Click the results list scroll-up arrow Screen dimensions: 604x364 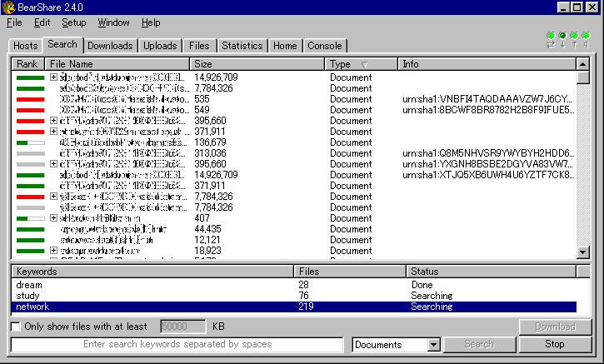pos(583,64)
